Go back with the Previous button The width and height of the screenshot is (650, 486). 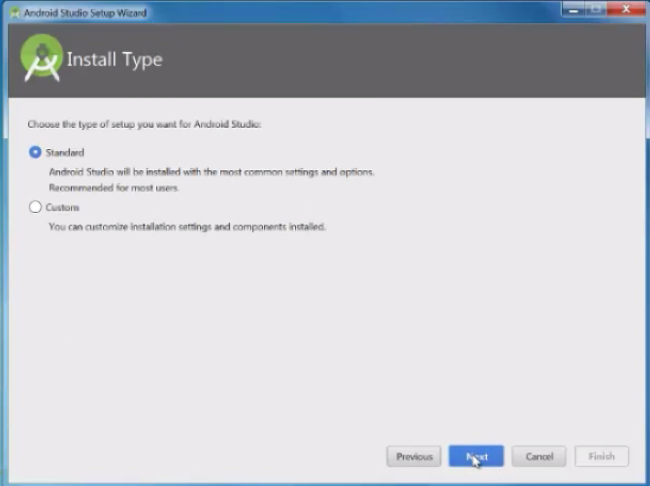[414, 456]
